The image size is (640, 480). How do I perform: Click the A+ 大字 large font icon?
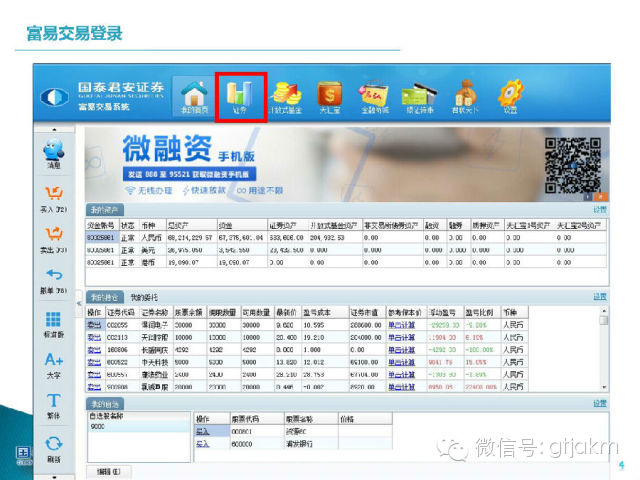53,365
